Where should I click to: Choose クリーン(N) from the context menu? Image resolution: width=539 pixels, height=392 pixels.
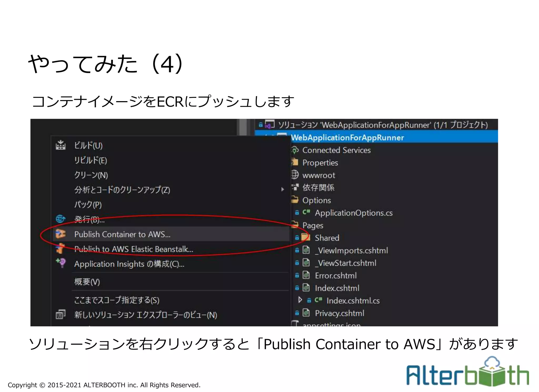[x=91, y=175]
